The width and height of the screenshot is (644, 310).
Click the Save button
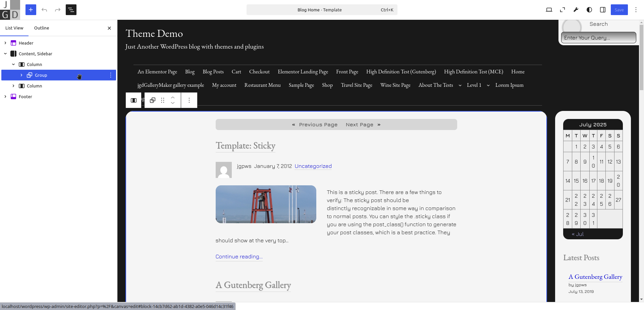point(619,10)
